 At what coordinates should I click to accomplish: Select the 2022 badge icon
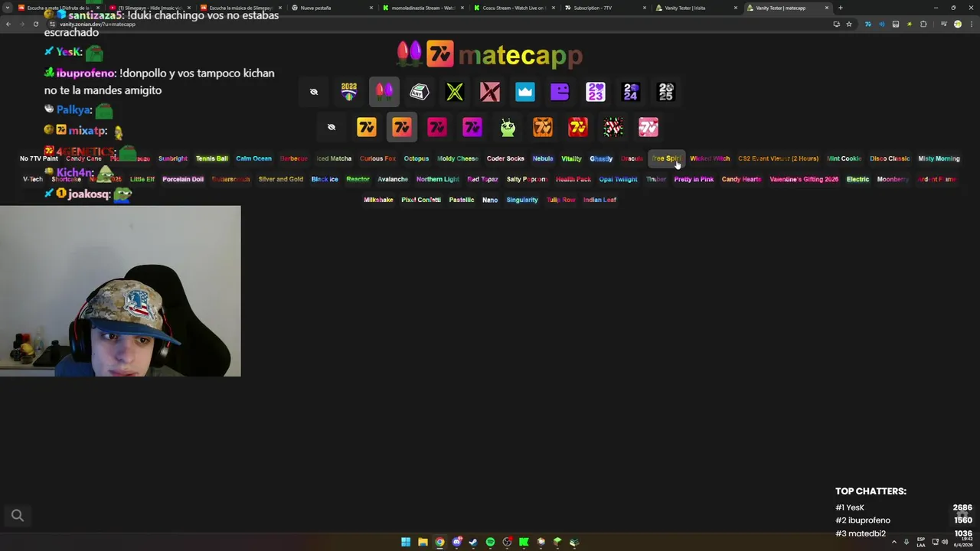pos(349,92)
